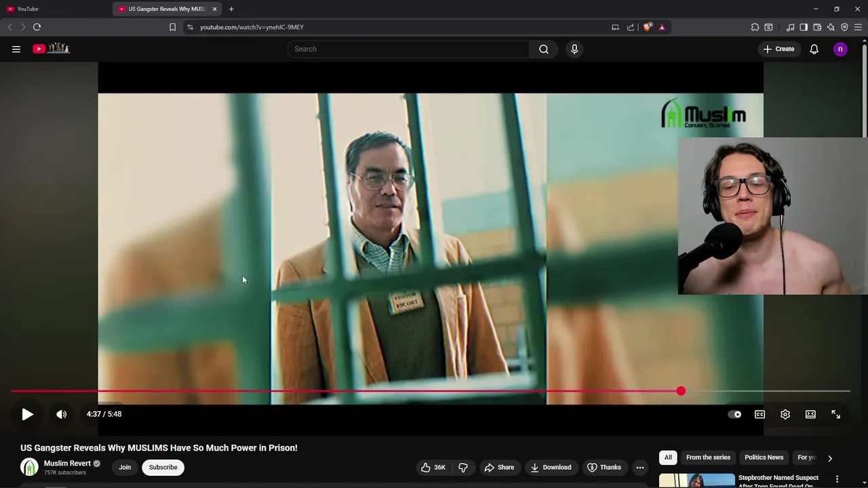Open the Muslim Revert channel avatar
The width and height of the screenshot is (868, 488).
coord(29,467)
